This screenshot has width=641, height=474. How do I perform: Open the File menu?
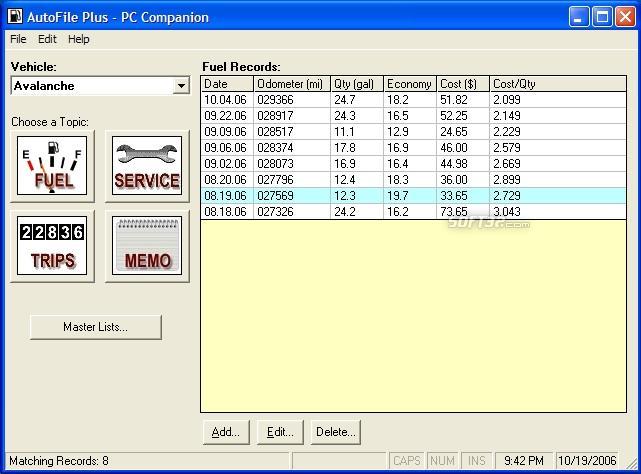[18, 39]
